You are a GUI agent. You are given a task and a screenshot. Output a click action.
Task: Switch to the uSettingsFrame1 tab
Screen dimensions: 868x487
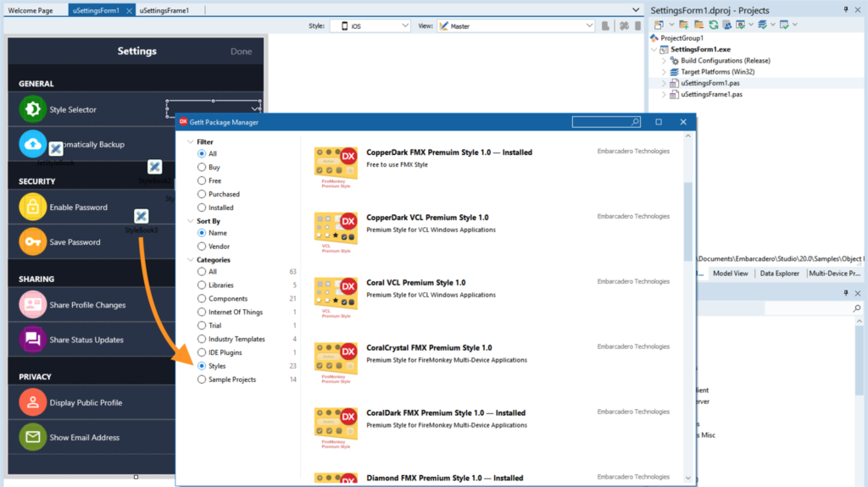164,10
